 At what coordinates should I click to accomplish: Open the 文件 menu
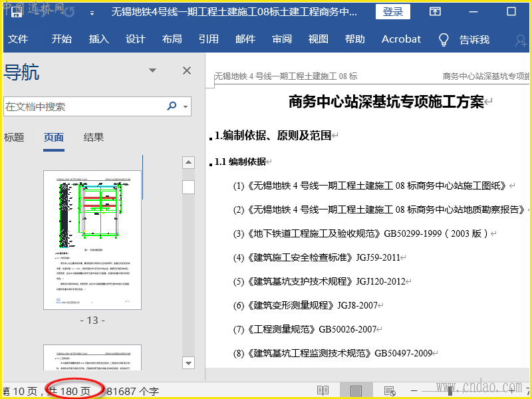[x=18, y=39]
